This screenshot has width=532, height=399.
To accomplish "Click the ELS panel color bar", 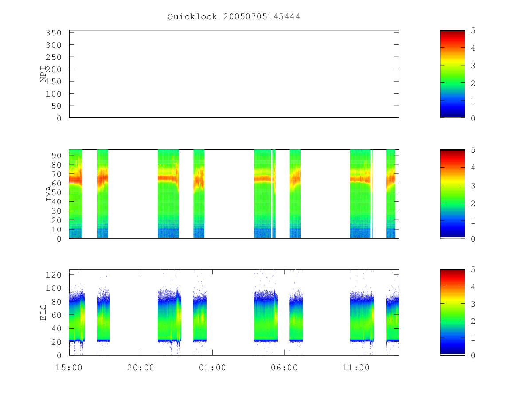I will pyautogui.click(x=452, y=312).
